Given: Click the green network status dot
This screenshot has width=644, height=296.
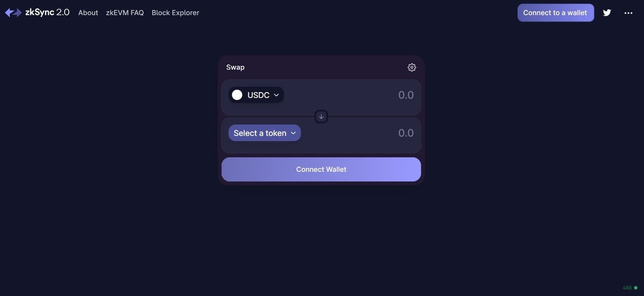Looking at the screenshot, I should tap(636, 288).
